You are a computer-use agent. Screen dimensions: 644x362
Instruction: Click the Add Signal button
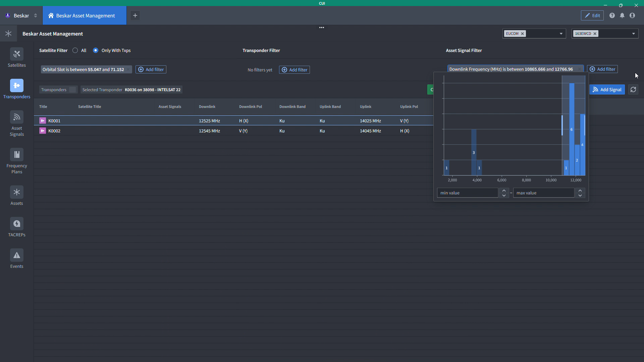pyautogui.click(x=607, y=90)
